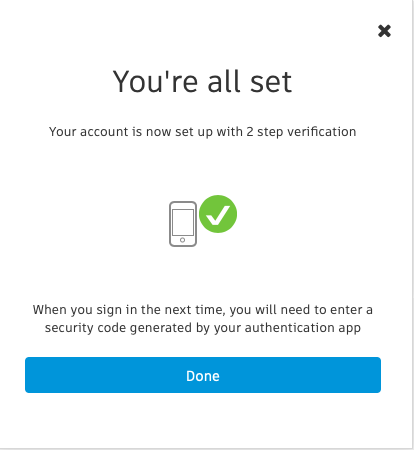Click the words "authentication app"

click(303, 328)
